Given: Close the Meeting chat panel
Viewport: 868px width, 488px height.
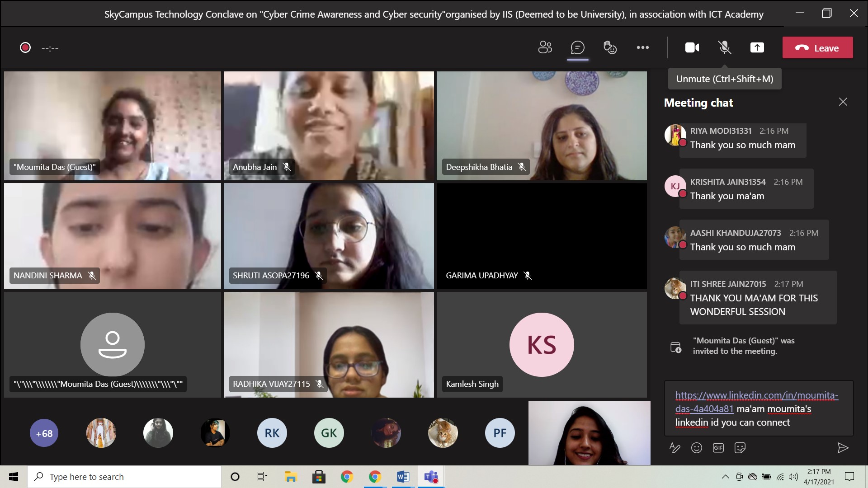Looking at the screenshot, I should pos(843,102).
